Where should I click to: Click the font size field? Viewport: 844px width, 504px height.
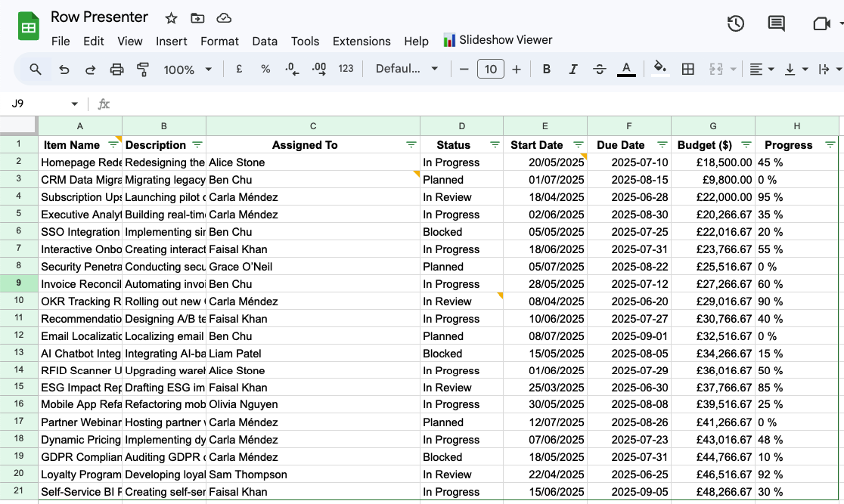pyautogui.click(x=490, y=69)
